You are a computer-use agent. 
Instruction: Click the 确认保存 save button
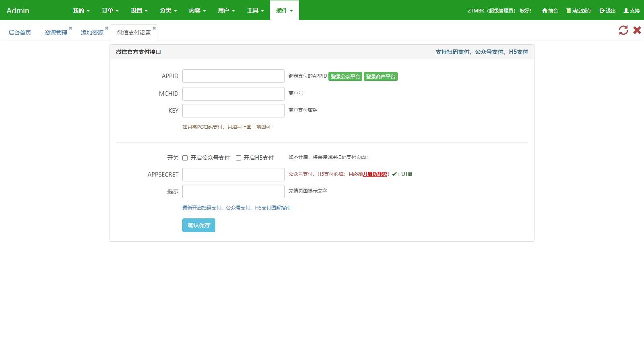click(198, 225)
